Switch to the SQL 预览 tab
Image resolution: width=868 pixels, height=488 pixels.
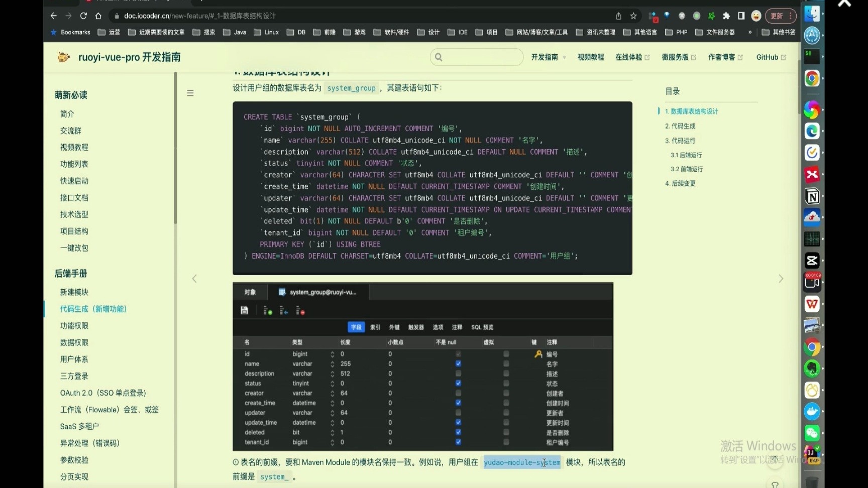482,327
